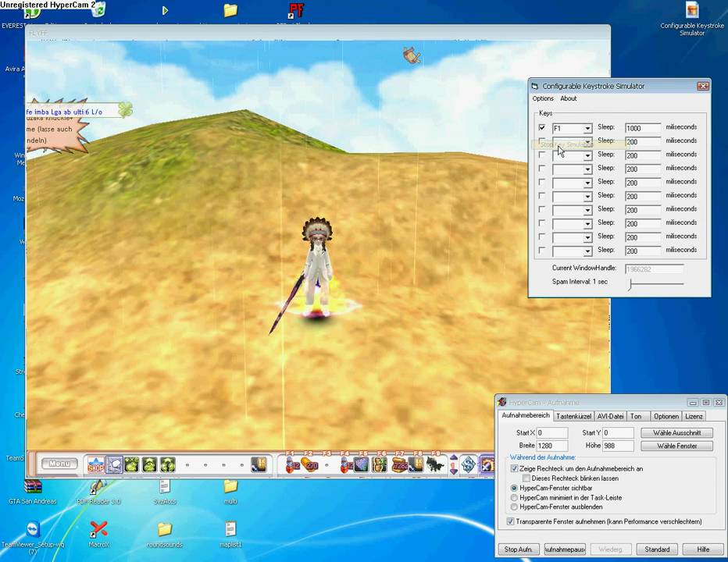This screenshot has height=562, width=728.
Task: Tick the third Keys row checkbox
Action: pyautogui.click(x=542, y=155)
